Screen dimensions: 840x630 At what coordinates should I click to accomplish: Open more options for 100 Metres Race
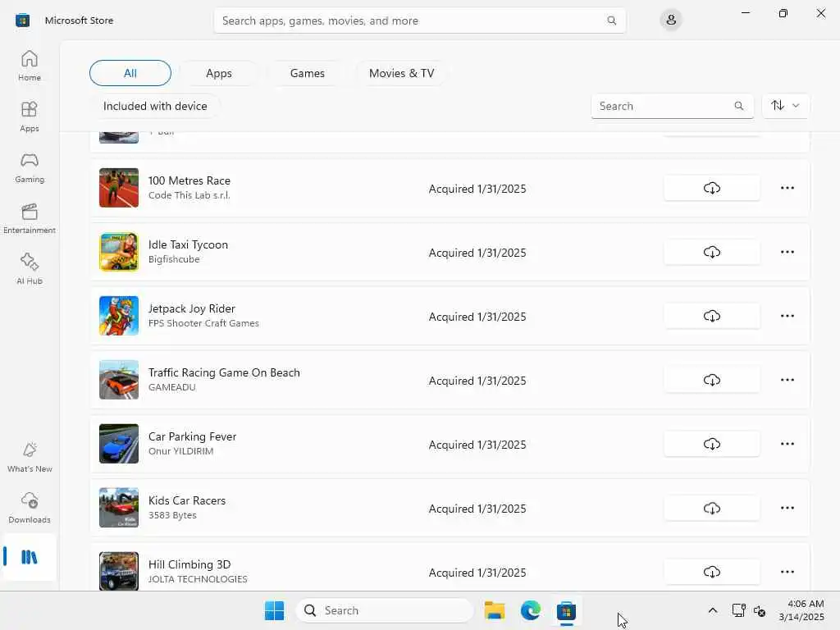[x=787, y=188]
